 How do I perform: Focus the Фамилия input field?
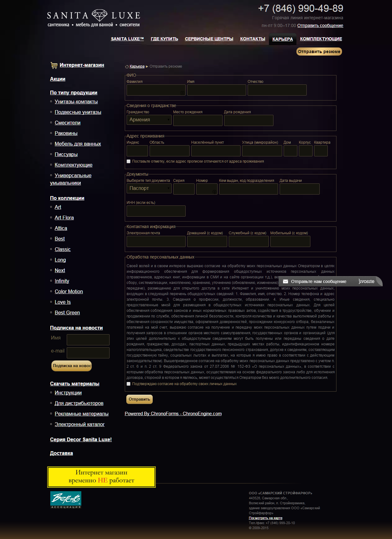click(156, 90)
